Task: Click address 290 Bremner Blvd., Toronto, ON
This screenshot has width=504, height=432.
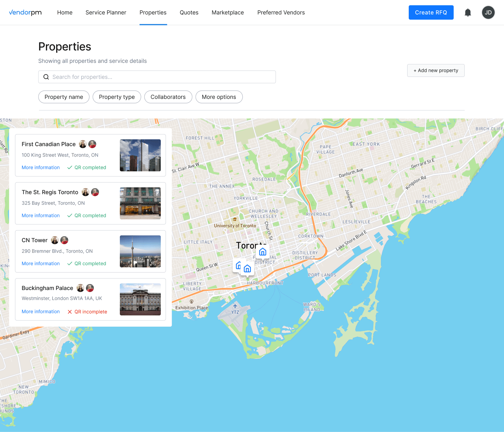Action: [57, 251]
